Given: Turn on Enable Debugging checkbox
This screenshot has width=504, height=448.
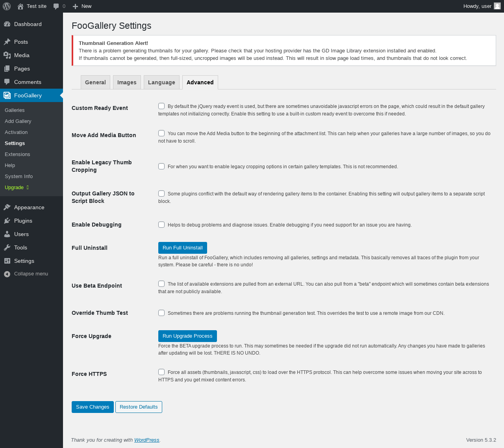Looking at the screenshot, I should (x=161, y=225).
